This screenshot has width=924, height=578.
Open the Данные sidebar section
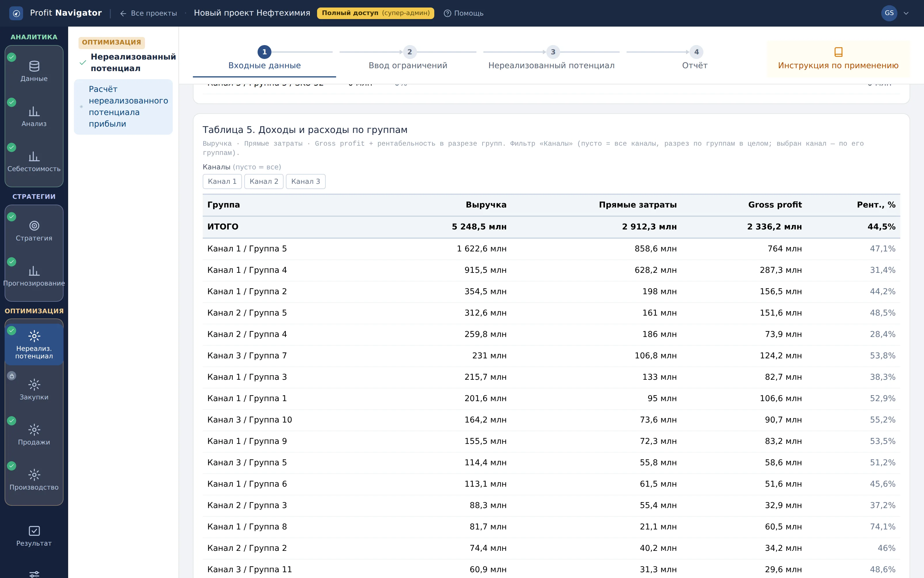coord(34,71)
